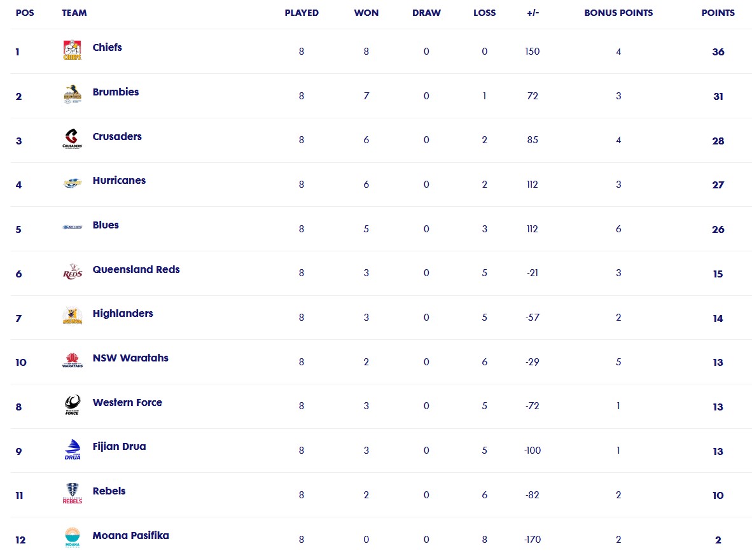The height and width of the screenshot is (560, 752).
Task: Open the Brumbies team logo
Action: [x=73, y=95]
